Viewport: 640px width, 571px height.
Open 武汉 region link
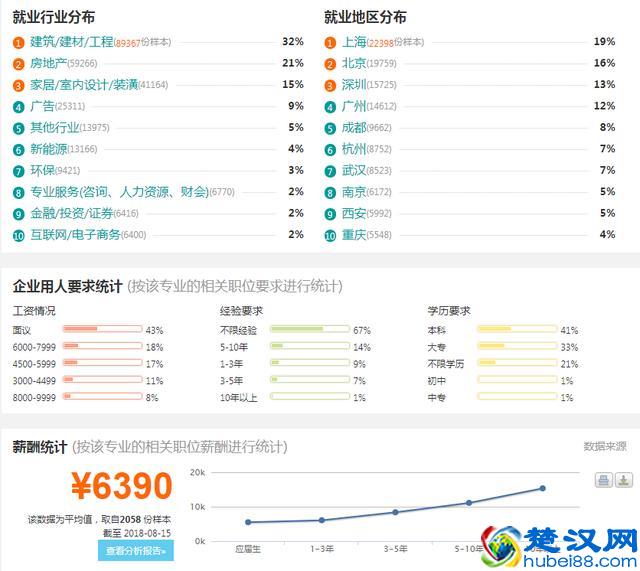(354, 171)
